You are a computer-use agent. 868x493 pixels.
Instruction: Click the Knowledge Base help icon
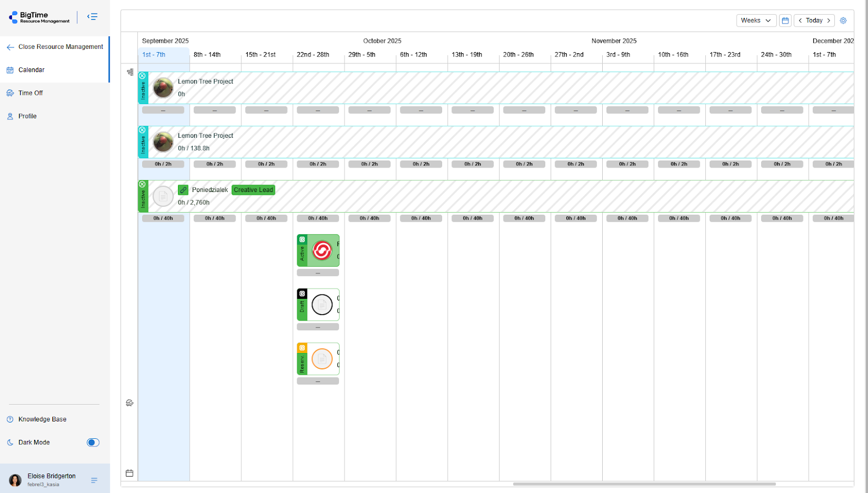point(10,419)
